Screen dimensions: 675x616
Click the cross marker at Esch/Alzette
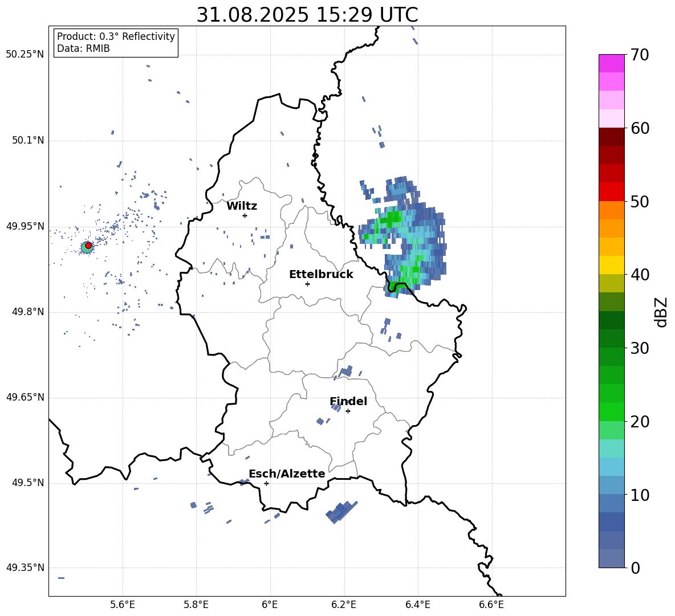point(266,483)
